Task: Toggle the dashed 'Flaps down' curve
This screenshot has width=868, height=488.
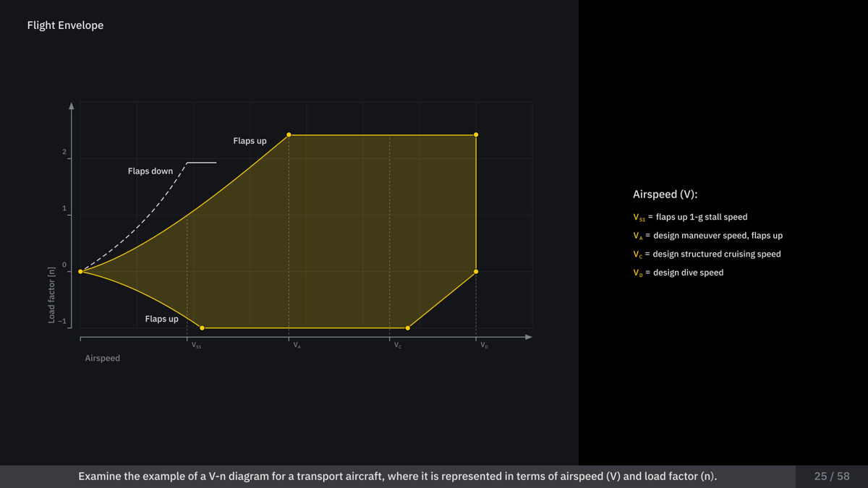Action: click(x=150, y=171)
